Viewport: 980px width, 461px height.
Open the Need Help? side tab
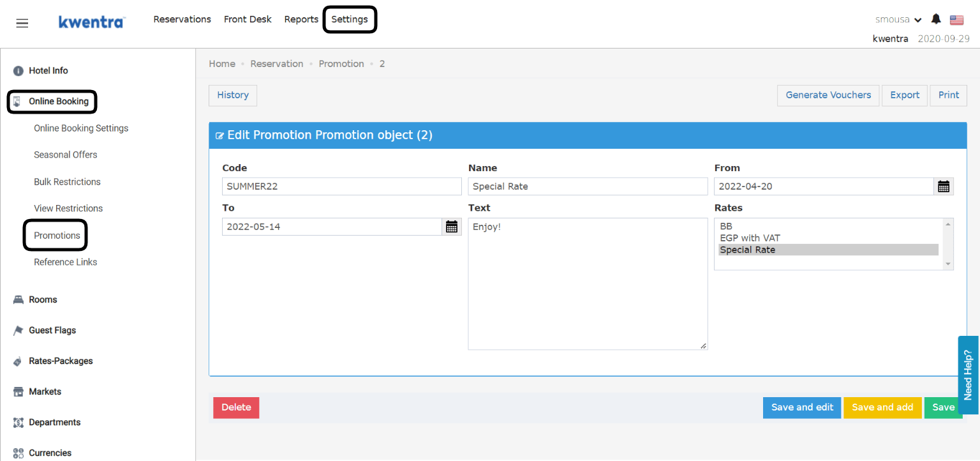(x=968, y=375)
